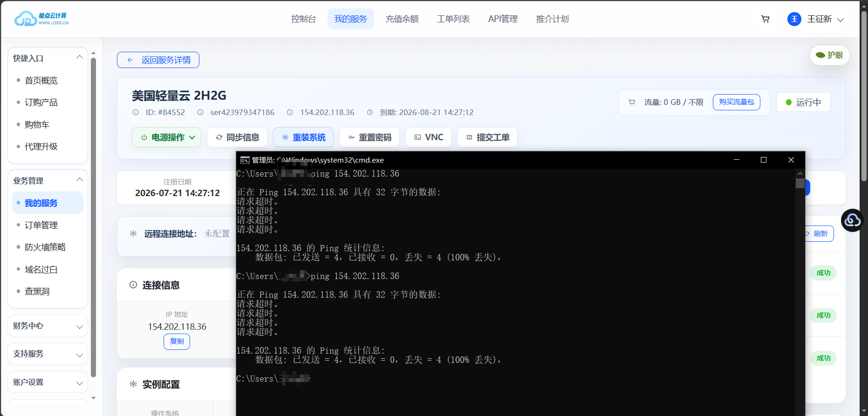Click the 重装系统 button
The height and width of the screenshot is (416, 868).
303,137
